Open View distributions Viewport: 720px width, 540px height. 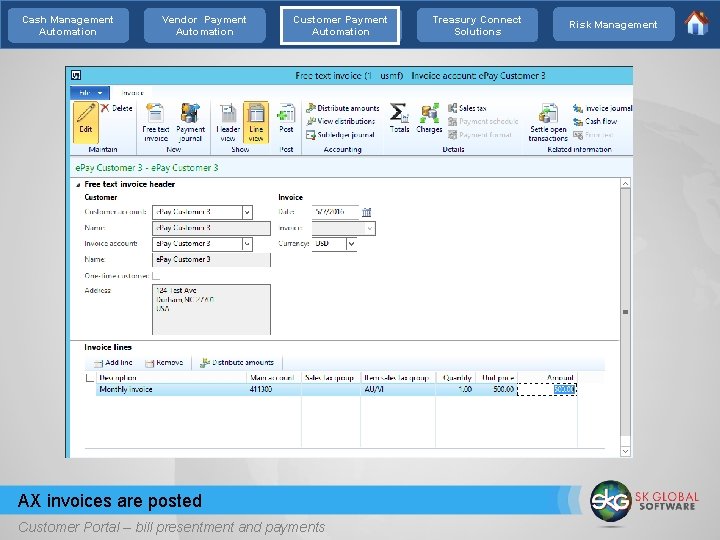pos(341,121)
